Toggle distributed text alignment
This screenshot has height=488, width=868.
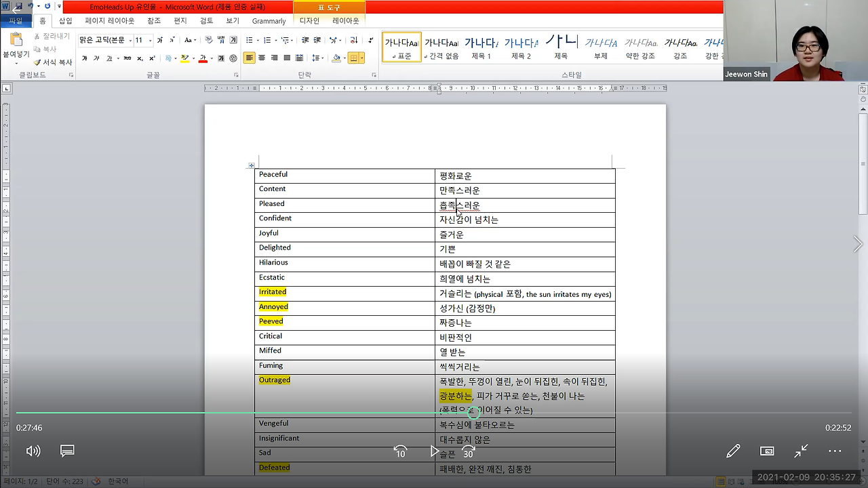point(300,58)
